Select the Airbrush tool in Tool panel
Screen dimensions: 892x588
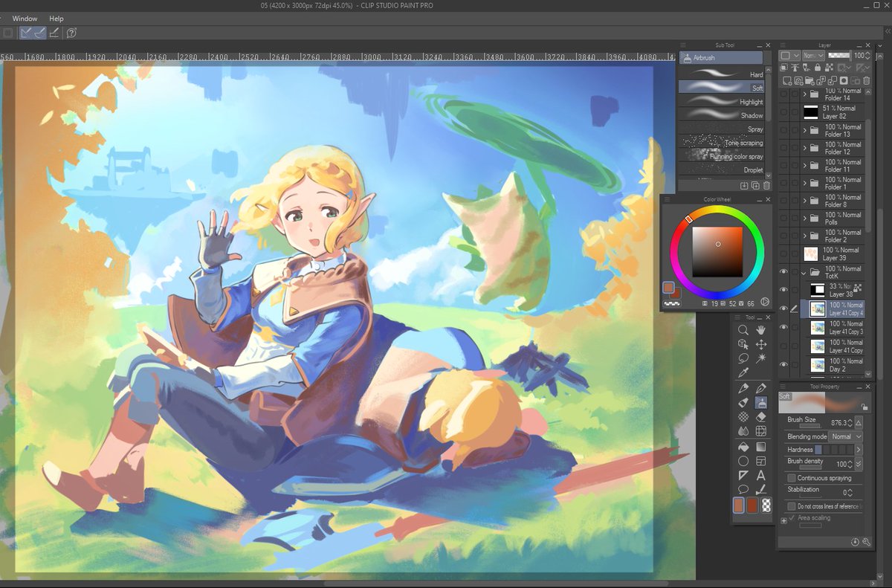[761, 403]
